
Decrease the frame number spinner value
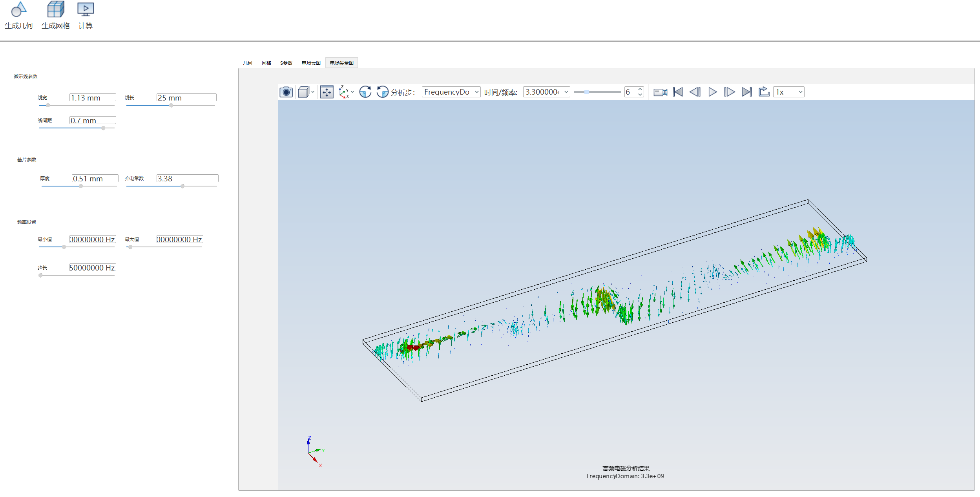click(x=640, y=95)
